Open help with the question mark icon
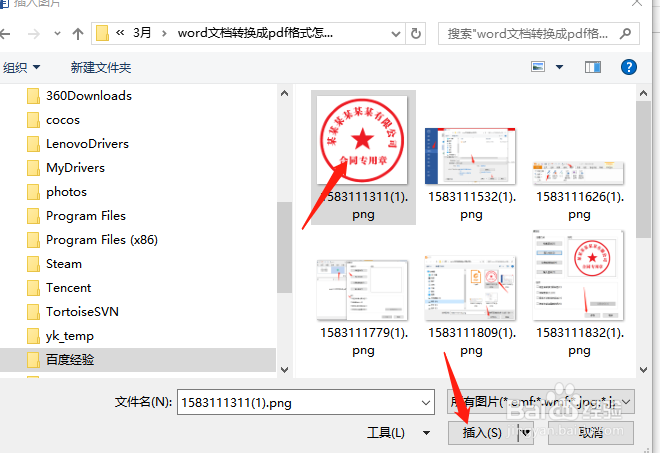This screenshot has width=660, height=453. point(629,67)
